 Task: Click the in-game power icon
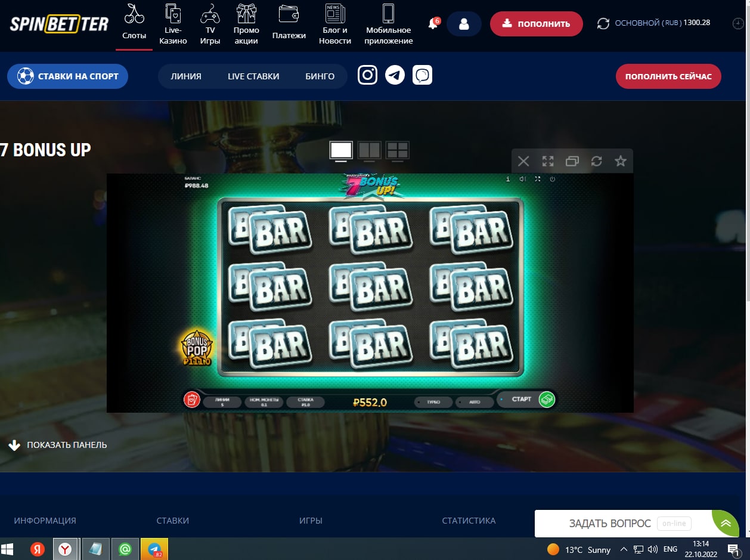[553, 179]
